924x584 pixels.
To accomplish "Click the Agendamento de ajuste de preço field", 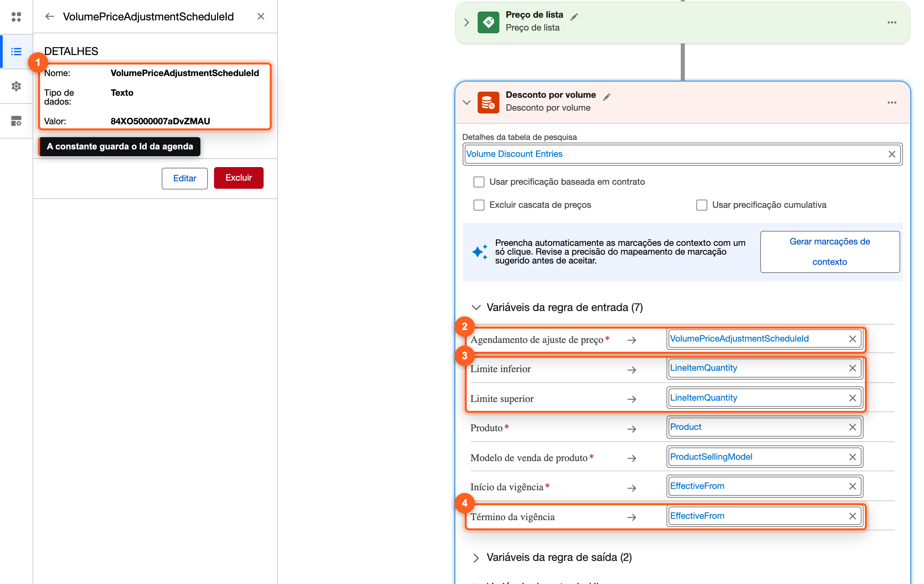I will point(764,339).
